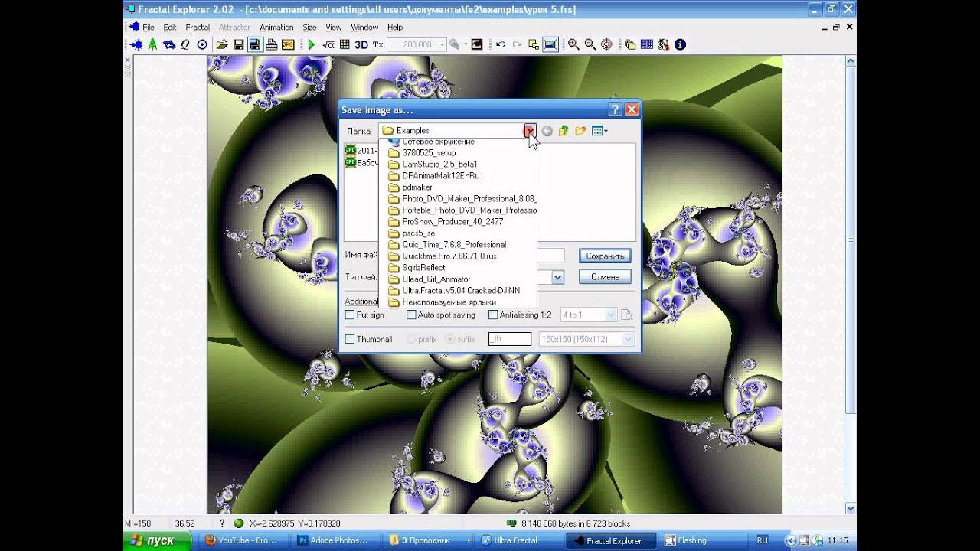Collapse the Examples folder dropdown arrow
Image resolution: width=980 pixels, height=551 pixels.
tap(529, 131)
